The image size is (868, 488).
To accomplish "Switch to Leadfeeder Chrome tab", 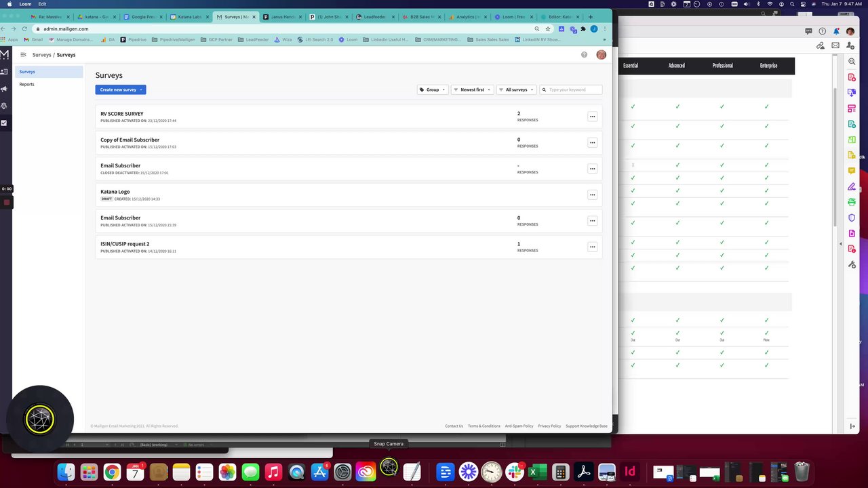I will click(x=375, y=17).
